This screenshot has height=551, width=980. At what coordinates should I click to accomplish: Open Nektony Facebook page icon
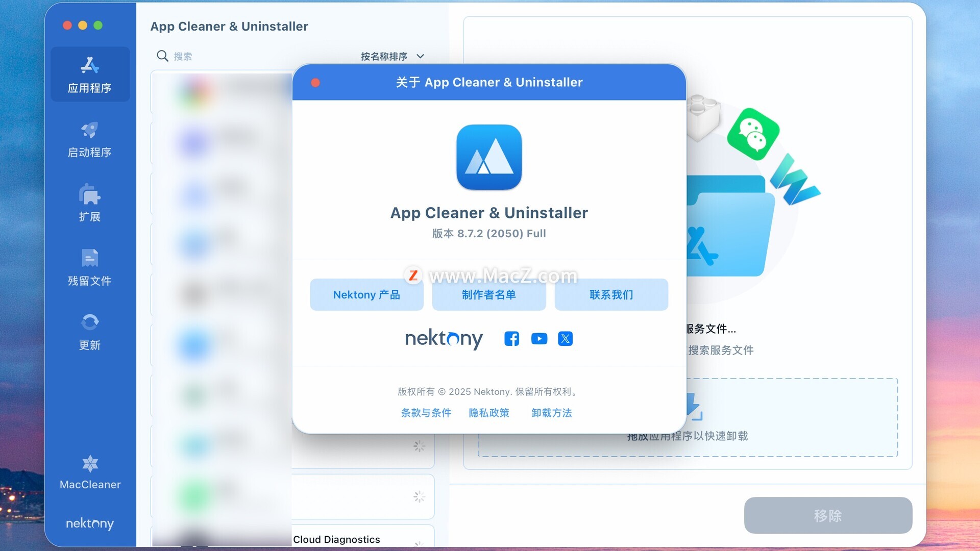tap(511, 339)
